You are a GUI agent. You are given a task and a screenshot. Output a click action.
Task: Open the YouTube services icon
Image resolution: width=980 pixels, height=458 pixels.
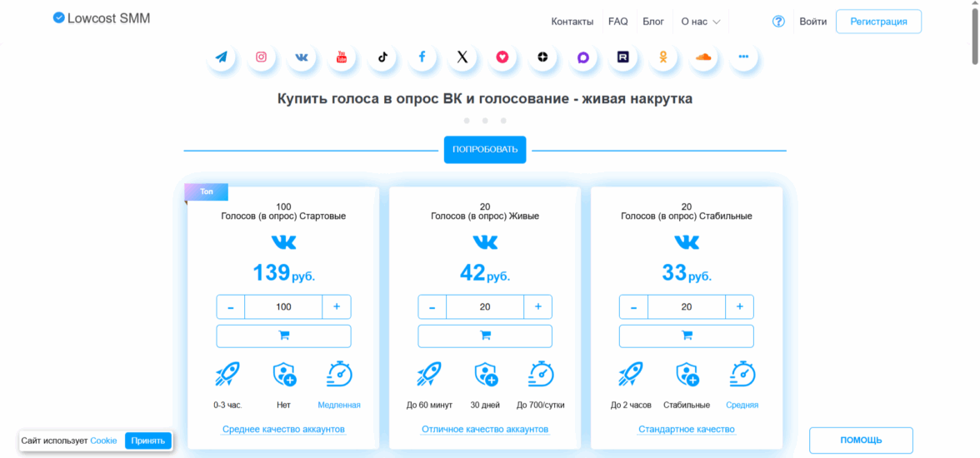tap(342, 57)
